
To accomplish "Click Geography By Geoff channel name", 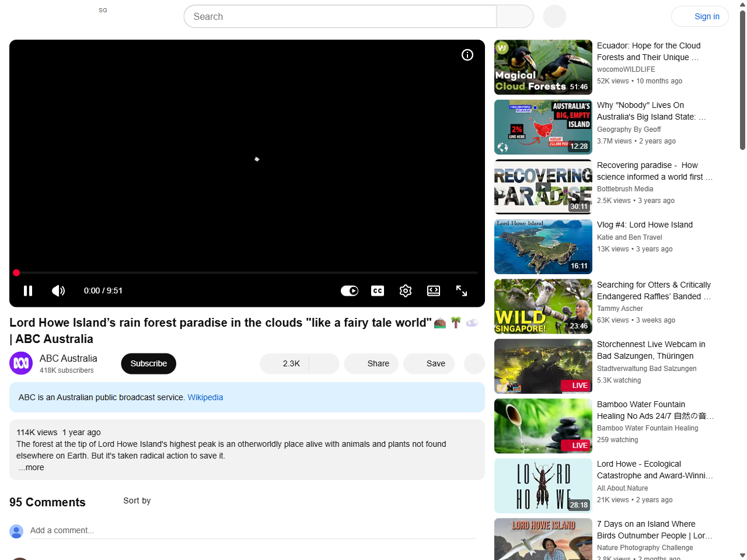I will click(629, 129).
